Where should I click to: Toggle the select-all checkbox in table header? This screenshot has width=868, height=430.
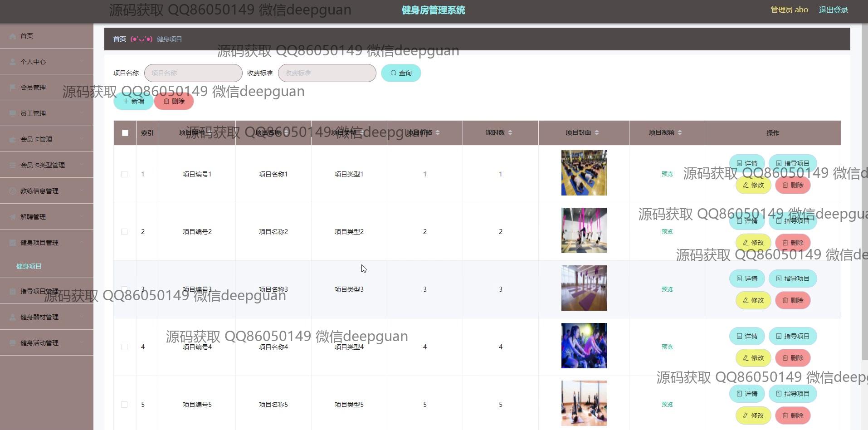(x=125, y=133)
